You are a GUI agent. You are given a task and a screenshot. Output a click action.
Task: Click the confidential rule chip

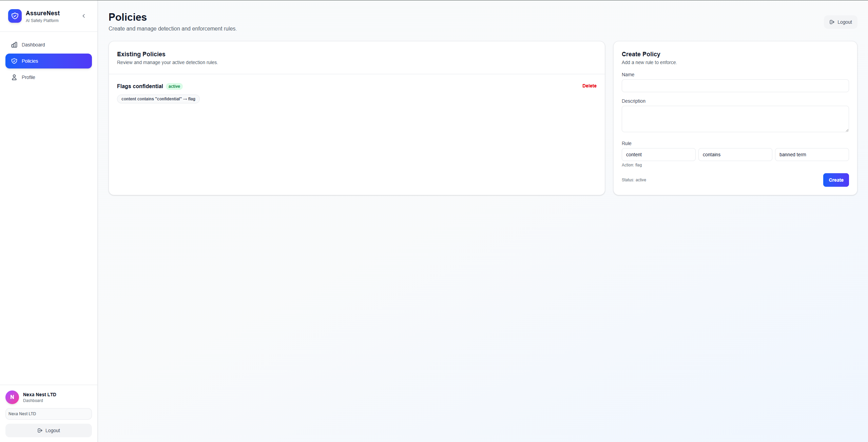158,99
